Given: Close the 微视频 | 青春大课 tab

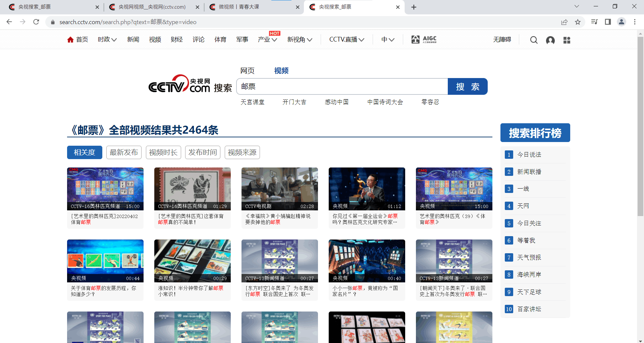Looking at the screenshot, I should point(298,7).
